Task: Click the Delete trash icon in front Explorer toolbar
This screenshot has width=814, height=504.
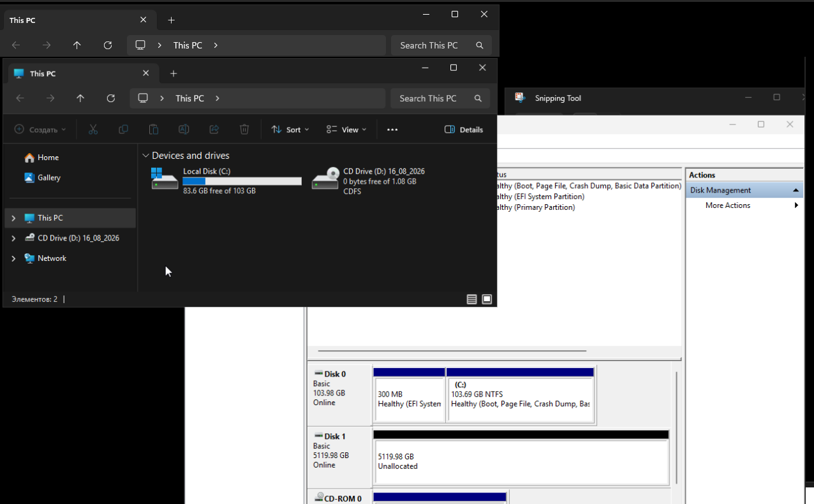Action: (x=244, y=130)
